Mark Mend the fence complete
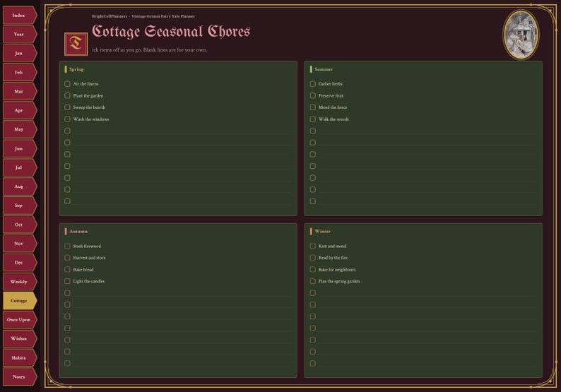This screenshot has width=561, height=392. [313, 107]
